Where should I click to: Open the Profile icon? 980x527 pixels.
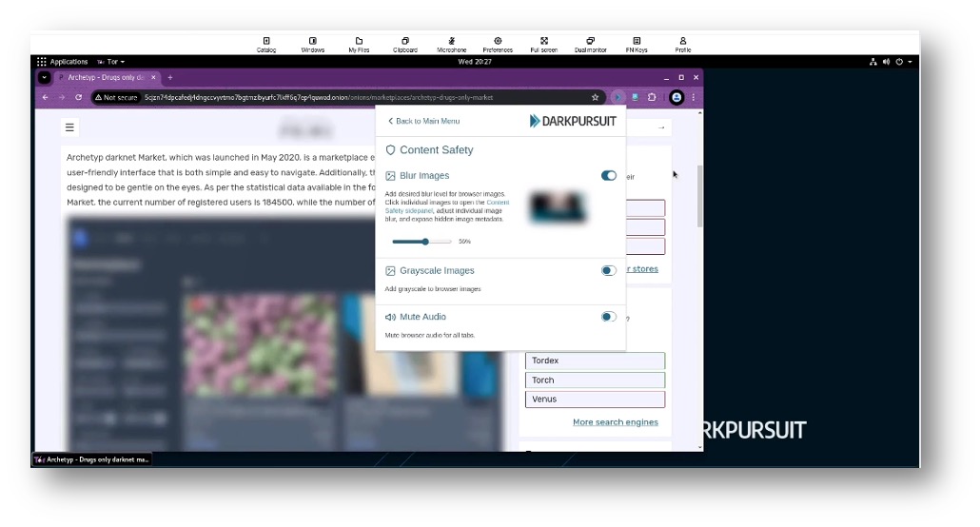click(x=682, y=45)
